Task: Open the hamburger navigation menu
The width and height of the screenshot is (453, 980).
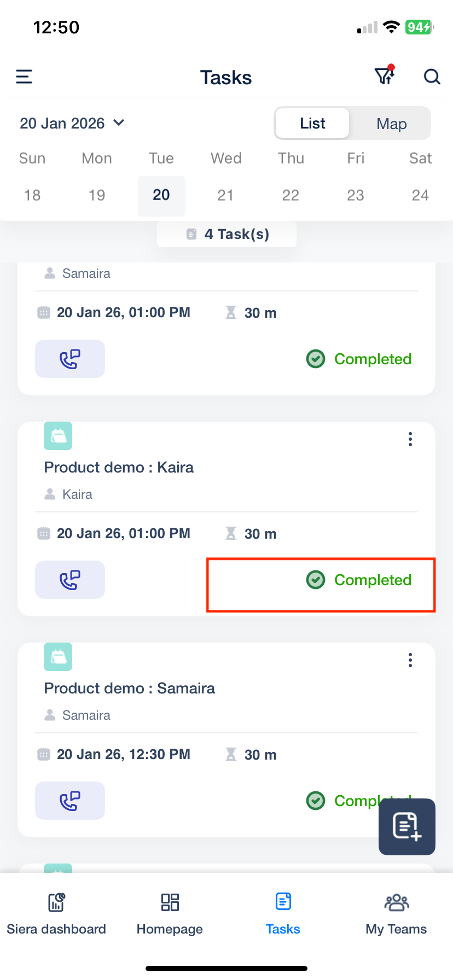Action: pos(24,77)
